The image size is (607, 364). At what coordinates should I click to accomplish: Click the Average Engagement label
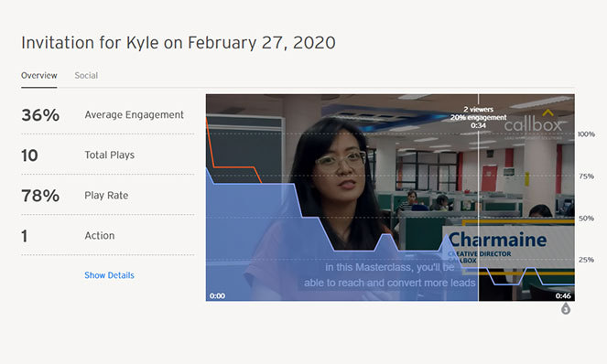click(x=134, y=115)
